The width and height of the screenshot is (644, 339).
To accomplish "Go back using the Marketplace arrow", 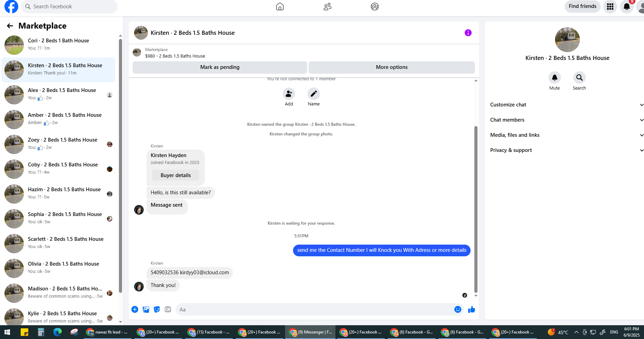I will pyautogui.click(x=10, y=26).
